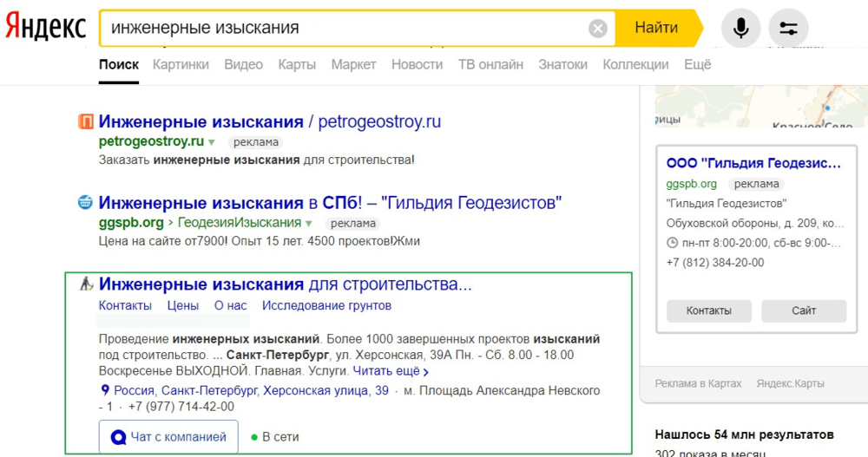Open the petrogeostroy.ru result title
The image size is (868, 457).
tap(270, 121)
